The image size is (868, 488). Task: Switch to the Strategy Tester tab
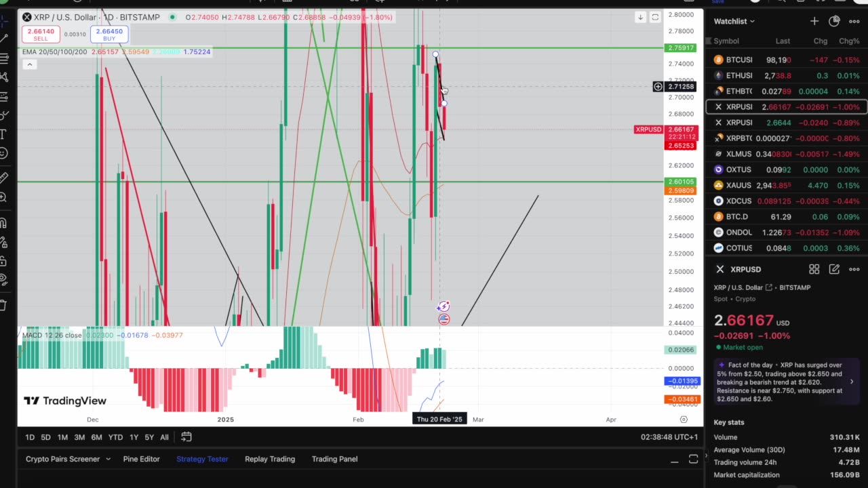[x=202, y=459]
